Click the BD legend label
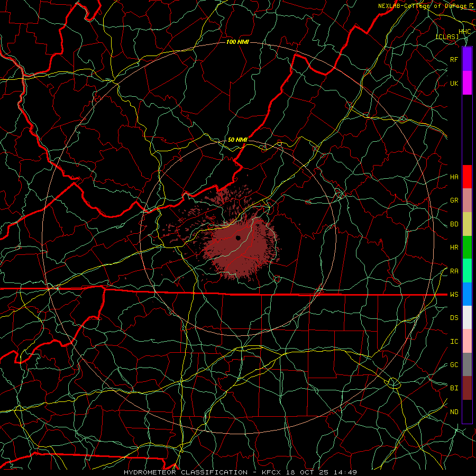Image resolution: width=476 pixels, height=476 pixels. [x=454, y=224]
